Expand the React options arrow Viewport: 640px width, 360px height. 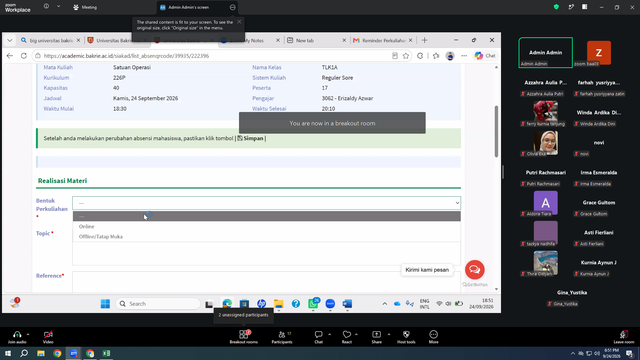[x=356, y=334]
